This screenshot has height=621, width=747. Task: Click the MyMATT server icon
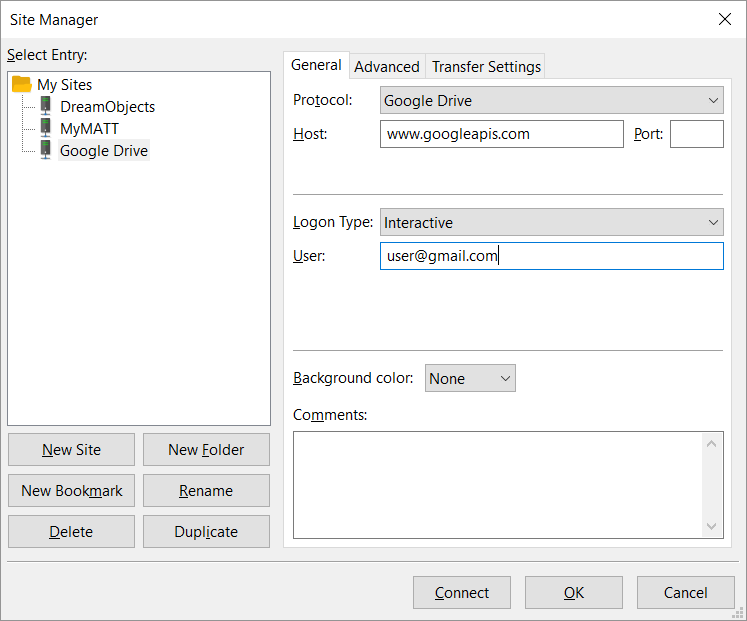(x=46, y=129)
